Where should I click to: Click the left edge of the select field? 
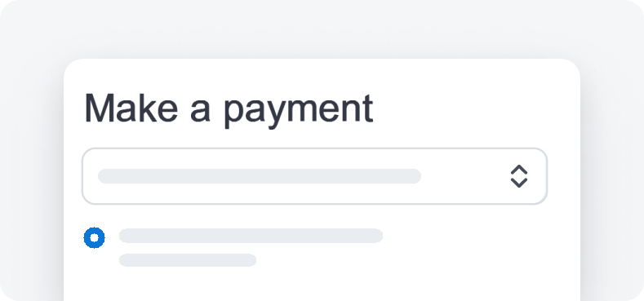pyautogui.click(x=89, y=176)
